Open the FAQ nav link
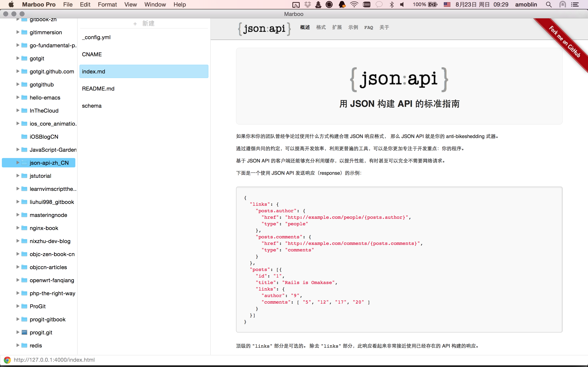Screen dimensions: 588x367 pos(368,28)
